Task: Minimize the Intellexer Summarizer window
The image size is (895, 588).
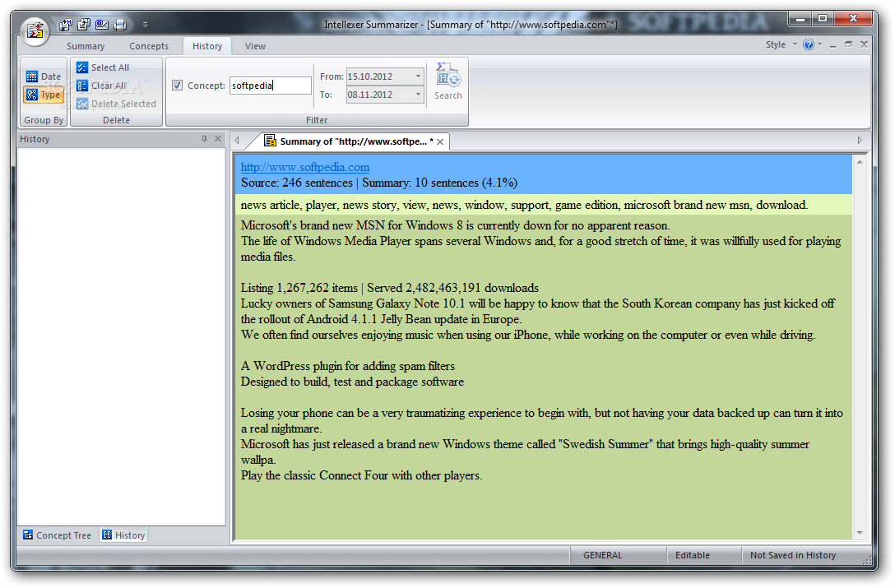Action: pos(800,19)
